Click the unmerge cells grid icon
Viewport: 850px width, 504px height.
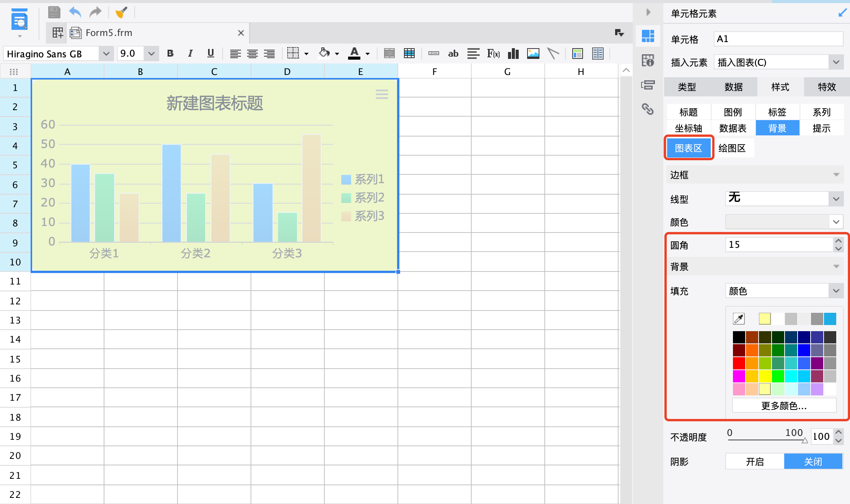click(409, 54)
